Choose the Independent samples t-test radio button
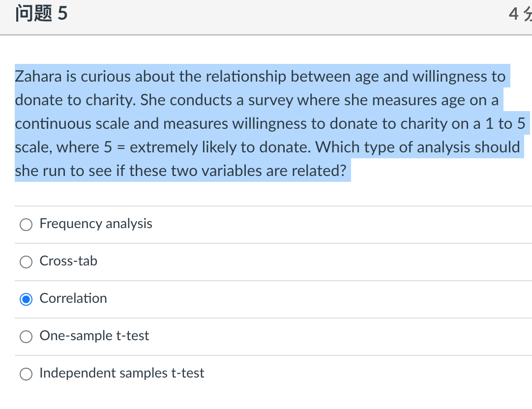This screenshot has height=409, width=532. 27,374
